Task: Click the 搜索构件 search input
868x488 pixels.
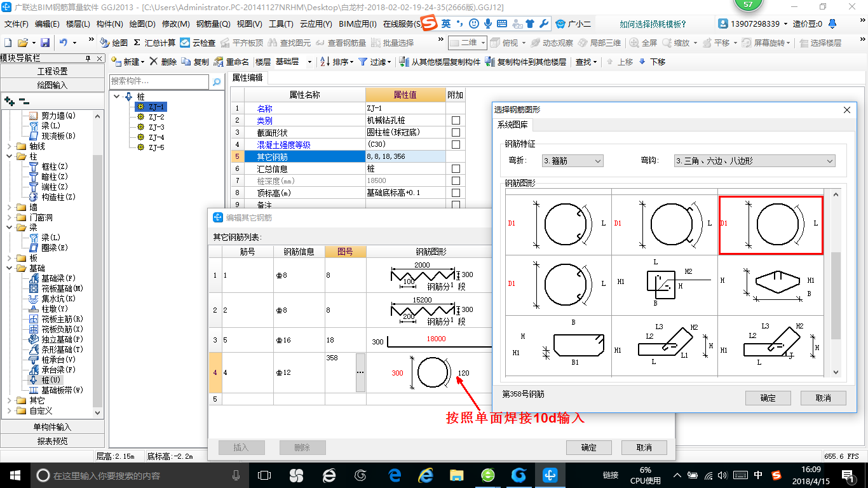Action: click(159, 81)
